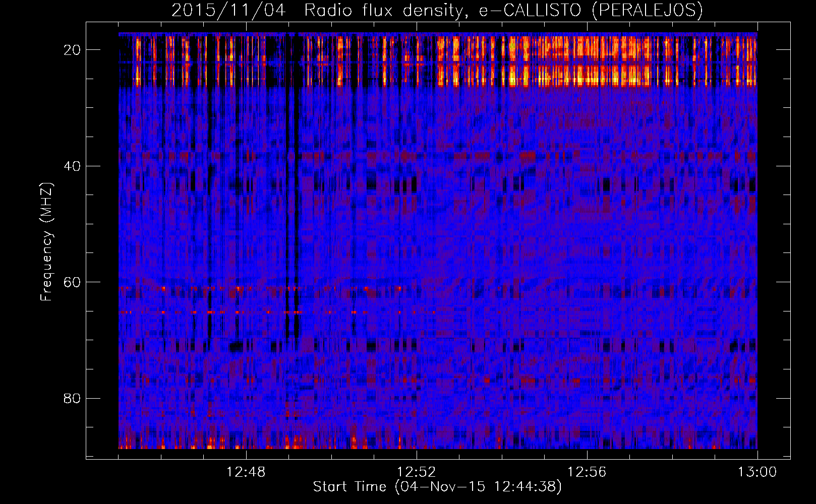
Task: Click the 12:56 time tick label
Action: [587, 472]
